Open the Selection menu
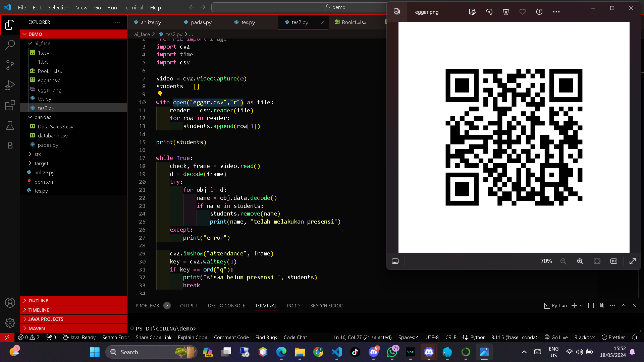 pos(59,7)
